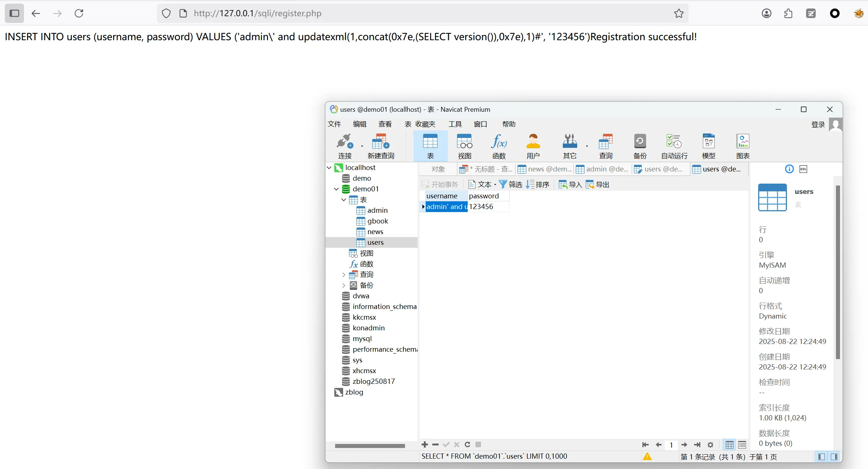Click the Filter (筛选) funnel icon
868x469 pixels.
[503, 184]
